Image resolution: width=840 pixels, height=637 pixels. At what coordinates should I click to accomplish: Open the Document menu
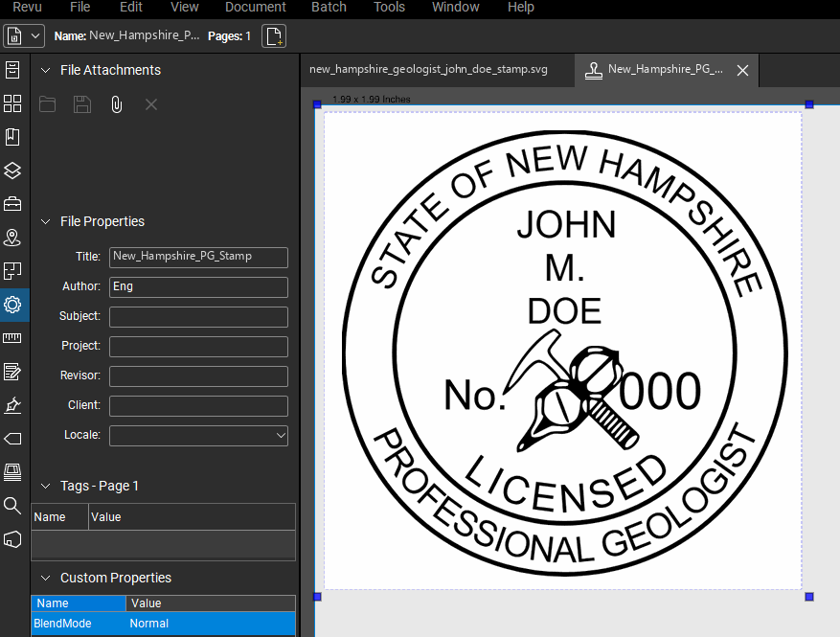point(256,7)
